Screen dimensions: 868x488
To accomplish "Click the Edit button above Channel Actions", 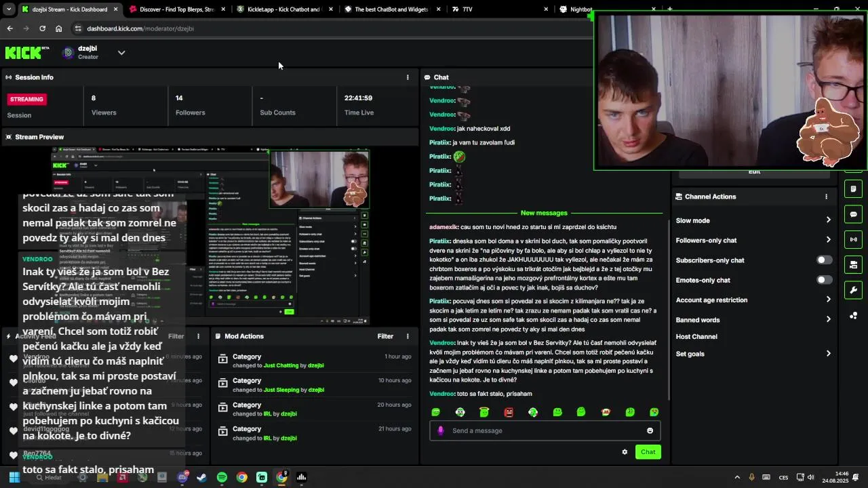I will 754,172.
